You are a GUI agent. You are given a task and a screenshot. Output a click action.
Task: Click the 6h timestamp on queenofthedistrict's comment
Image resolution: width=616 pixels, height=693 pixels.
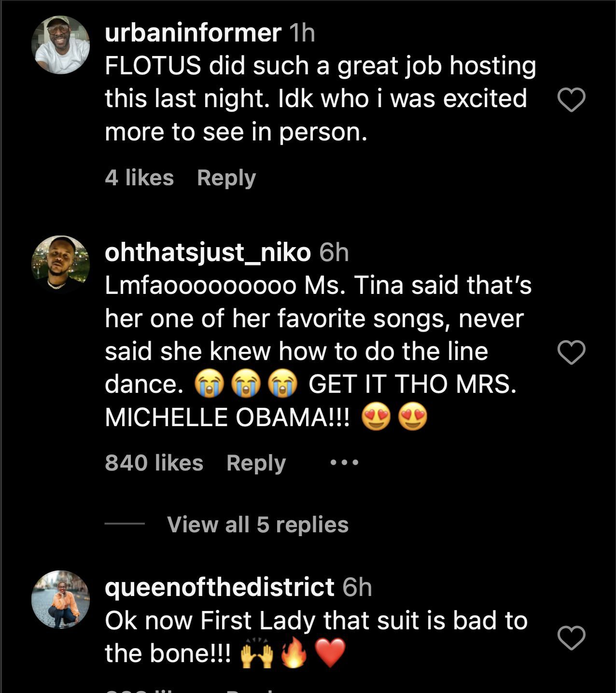[357, 588]
